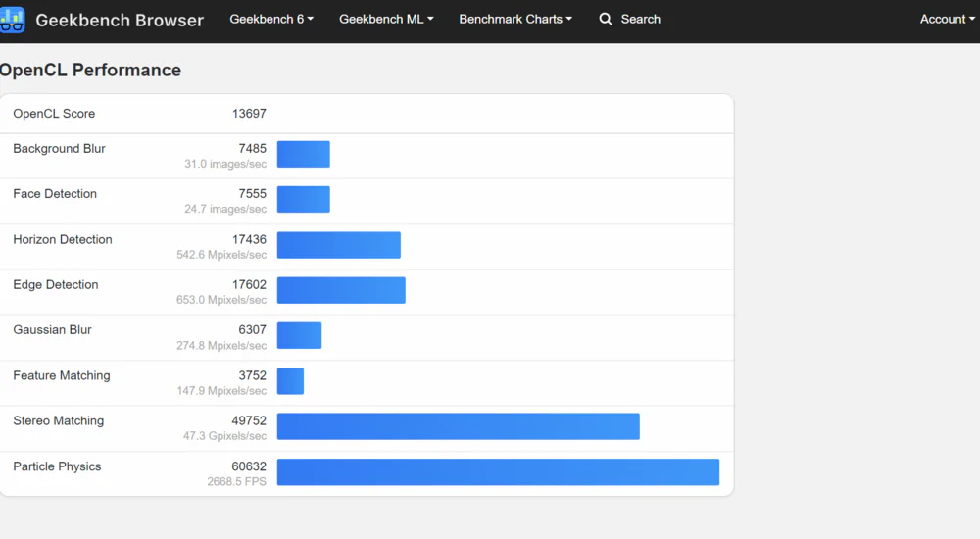Click the Background Blur score bar
Viewport: 980px width, 539px height.
click(303, 155)
